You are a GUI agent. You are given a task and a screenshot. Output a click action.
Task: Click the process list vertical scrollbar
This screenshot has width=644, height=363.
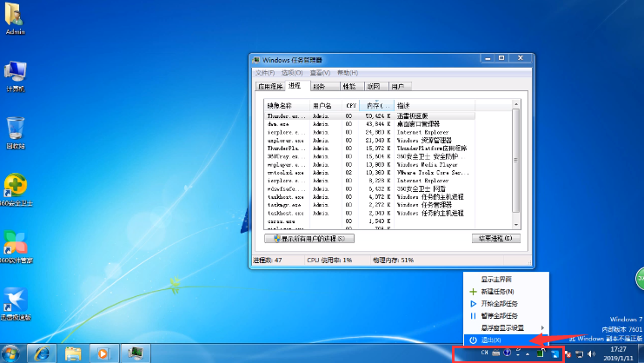coord(516,165)
